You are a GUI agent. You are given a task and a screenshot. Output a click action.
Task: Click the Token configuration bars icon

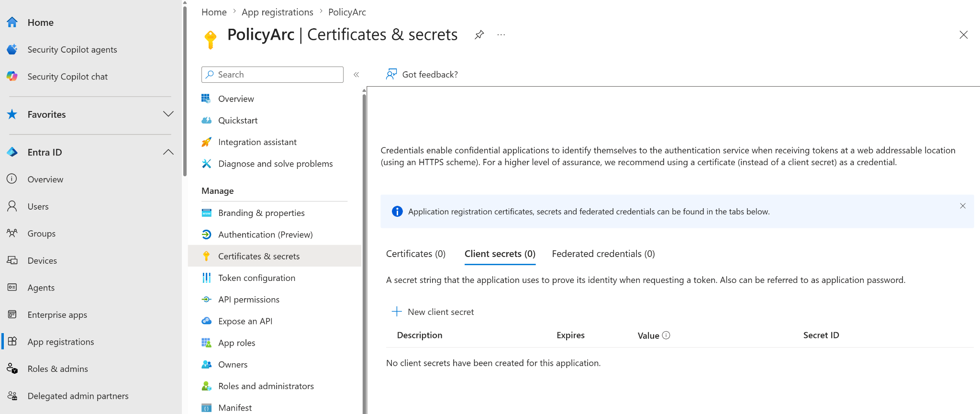click(x=206, y=278)
